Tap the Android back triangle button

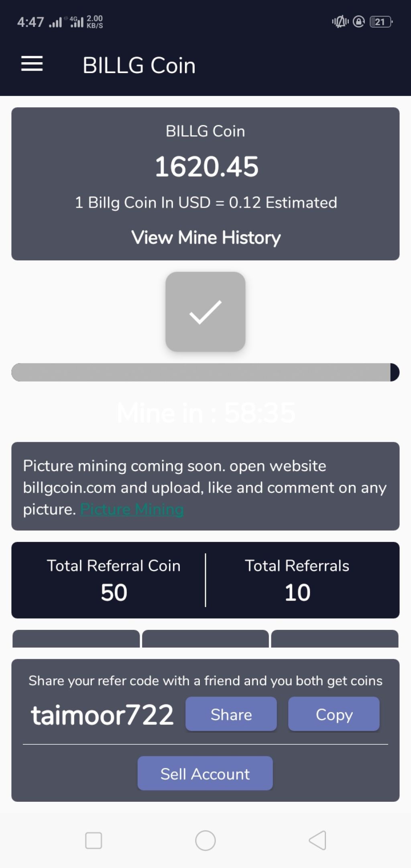[317, 840]
